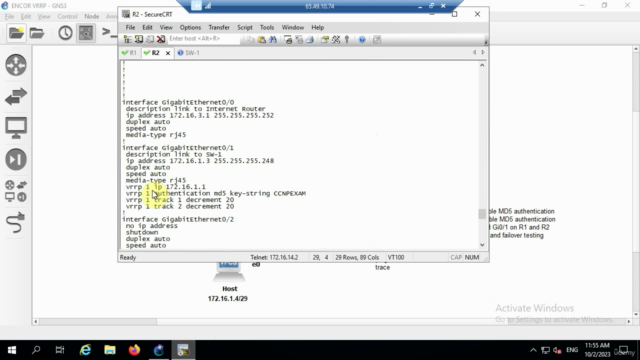Viewport: 640px width, 360px height.
Task: Select the add a link cable tool
Action: click(x=16, y=223)
